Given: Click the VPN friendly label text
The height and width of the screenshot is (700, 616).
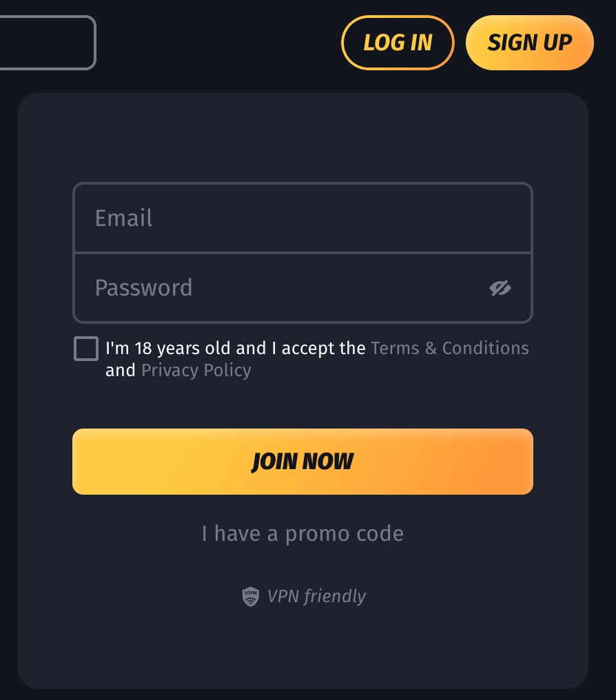Looking at the screenshot, I should 316,597.
